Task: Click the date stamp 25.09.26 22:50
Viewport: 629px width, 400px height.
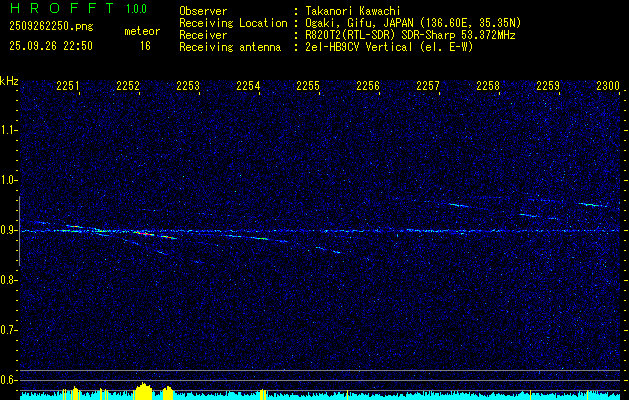Action: [x=50, y=46]
